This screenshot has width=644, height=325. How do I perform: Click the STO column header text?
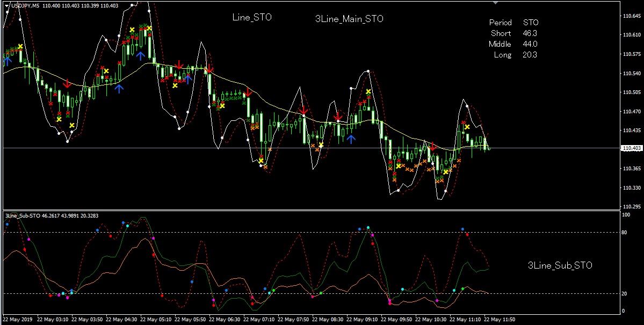(531, 23)
